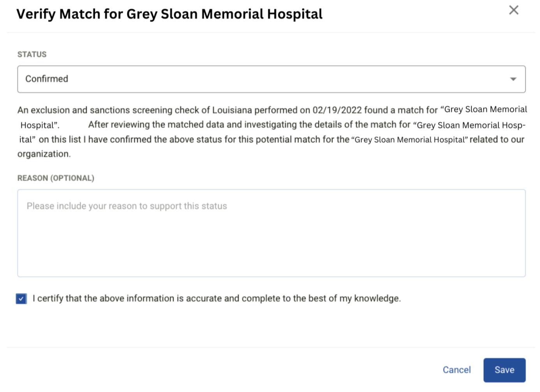Viewport: 540px width, 392px height.
Task: Click the Cancel link
Action: click(457, 370)
